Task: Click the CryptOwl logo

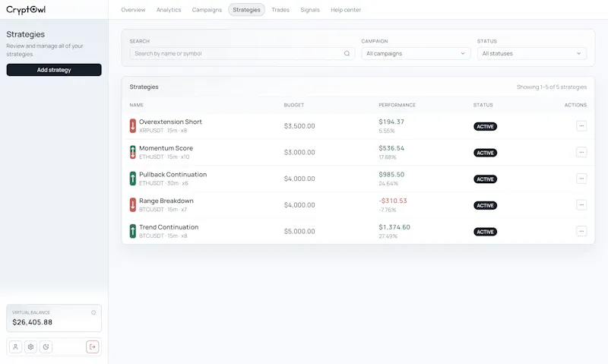Action: point(26,10)
